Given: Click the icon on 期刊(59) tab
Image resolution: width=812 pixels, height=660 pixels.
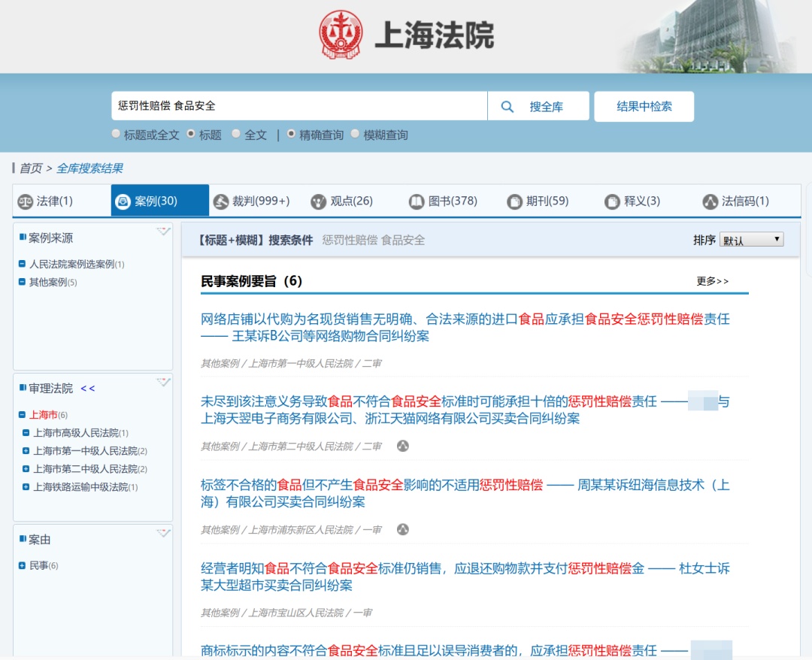Looking at the screenshot, I should 514,201.
